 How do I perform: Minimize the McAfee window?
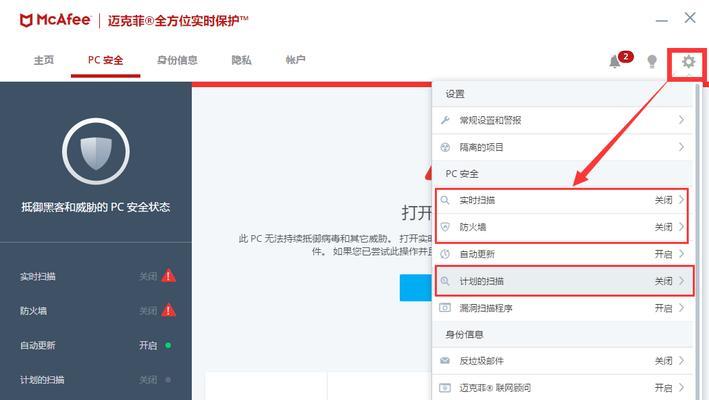662,20
